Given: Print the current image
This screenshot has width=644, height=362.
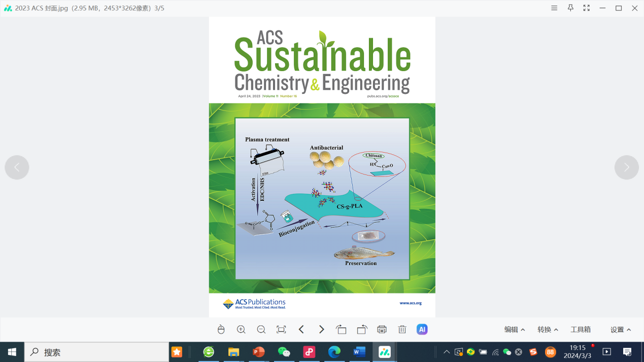Looking at the screenshot, I should click(382, 330).
